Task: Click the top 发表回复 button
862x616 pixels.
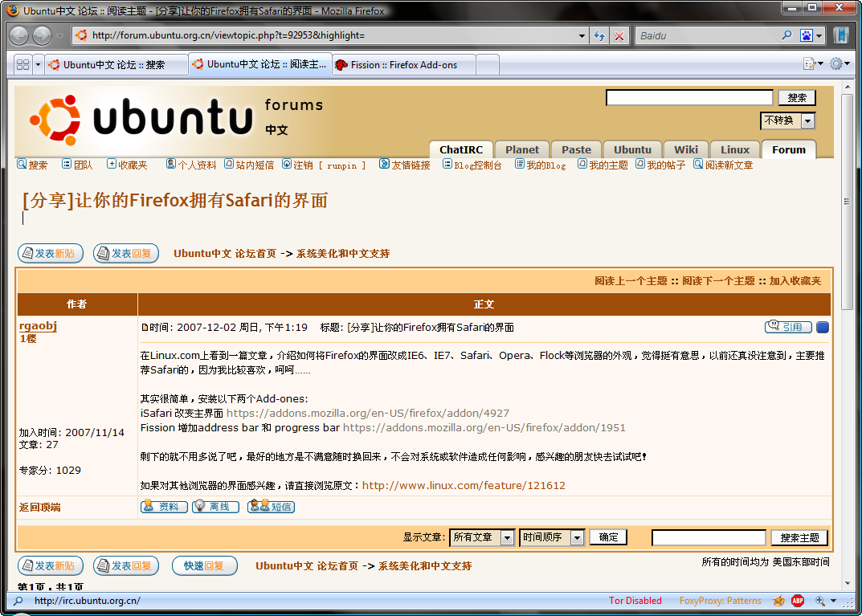Action: pos(126,253)
